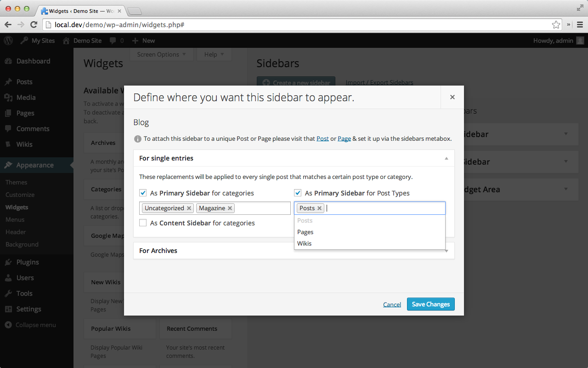Uncheck Primary Sidebar for Post Types
Screen dimensions: 588x368
click(298, 193)
